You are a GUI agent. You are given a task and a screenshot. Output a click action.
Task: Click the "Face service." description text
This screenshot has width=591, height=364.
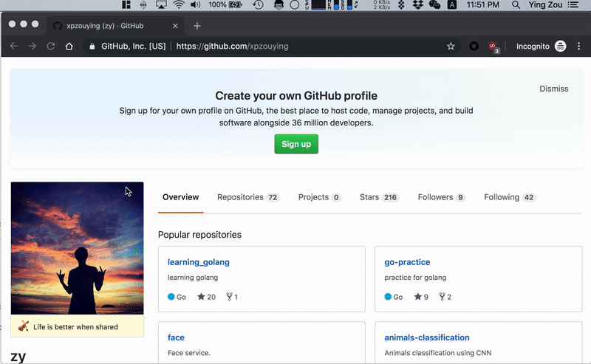[x=189, y=353]
